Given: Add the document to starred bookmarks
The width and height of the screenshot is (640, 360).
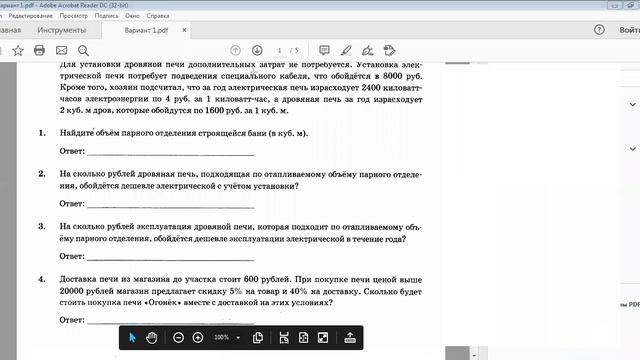Looking at the screenshot, I should click(x=18, y=51).
